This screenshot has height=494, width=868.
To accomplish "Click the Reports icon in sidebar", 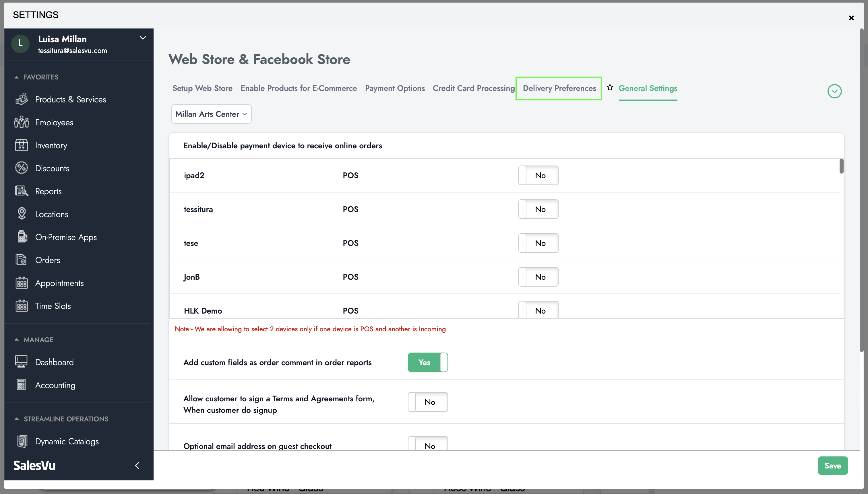I will click(x=22, y=191).
